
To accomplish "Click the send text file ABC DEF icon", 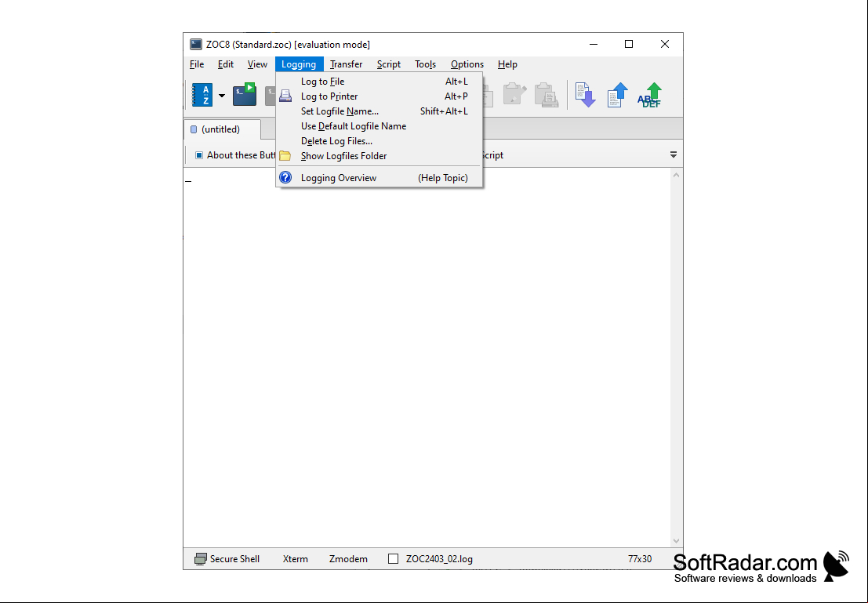I will coord(650,95).
